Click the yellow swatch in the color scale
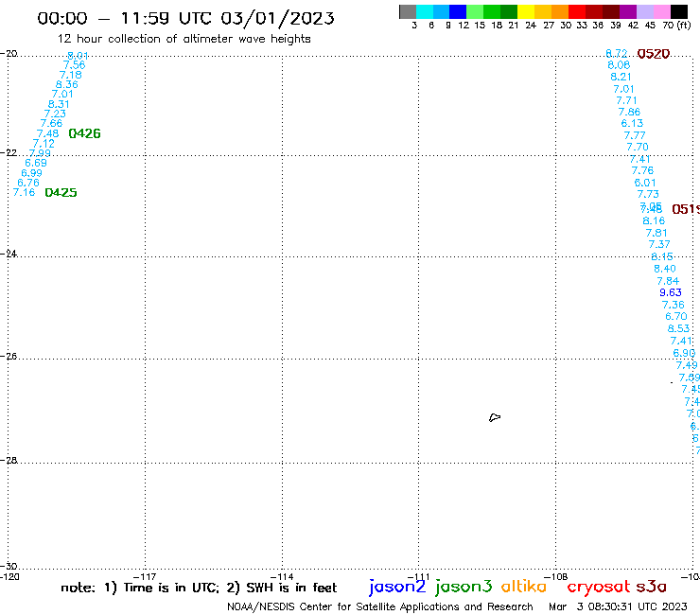This screenshot has height=615, width=700. pos(526,11)
